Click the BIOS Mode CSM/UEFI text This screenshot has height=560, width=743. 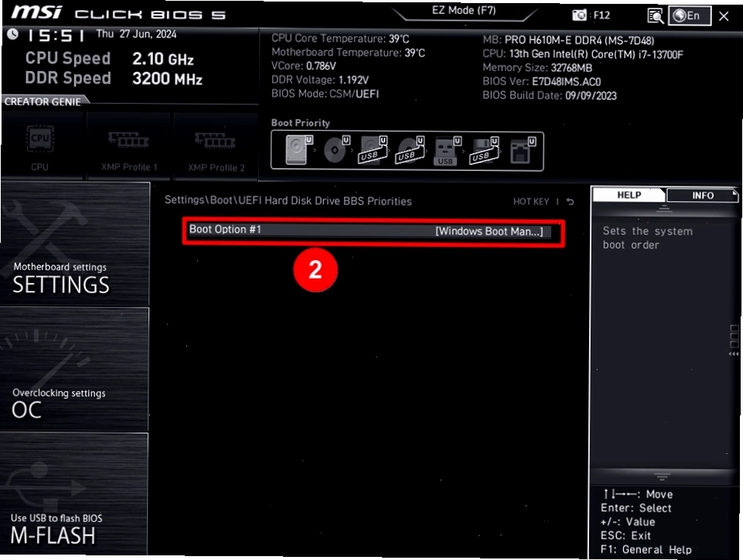[x=325, y=94]
